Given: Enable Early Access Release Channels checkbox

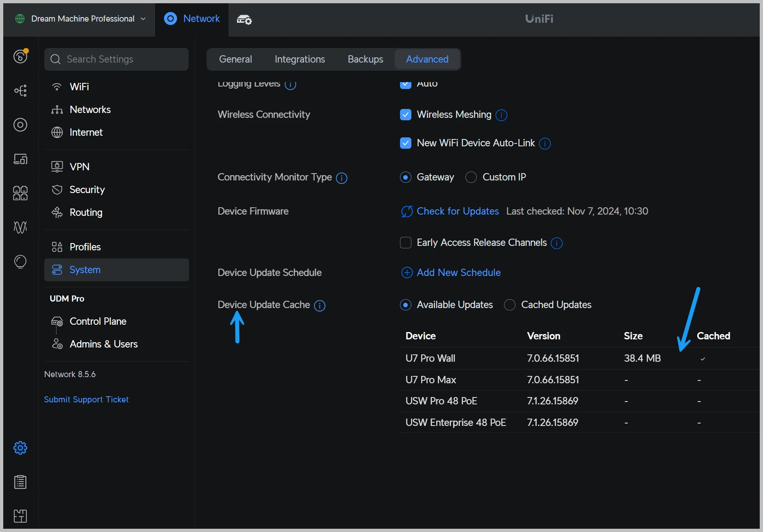Looking at the screenshot, I should click(x=405, y=243).
